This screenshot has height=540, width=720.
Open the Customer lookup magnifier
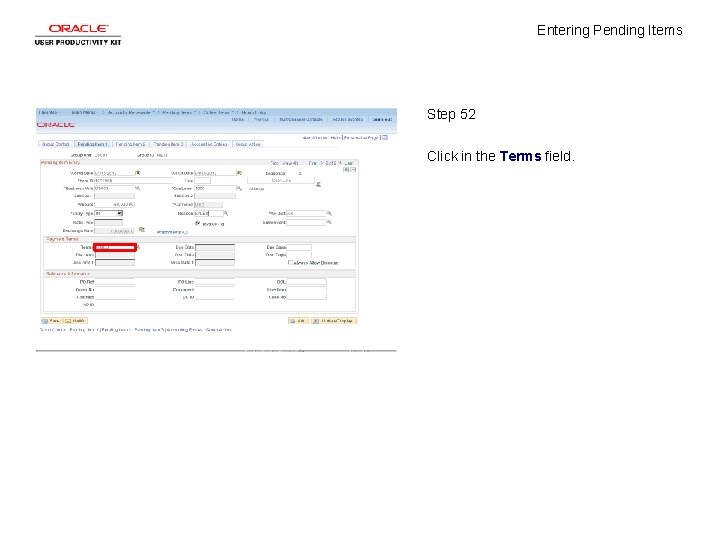click(x=239, y=188)
